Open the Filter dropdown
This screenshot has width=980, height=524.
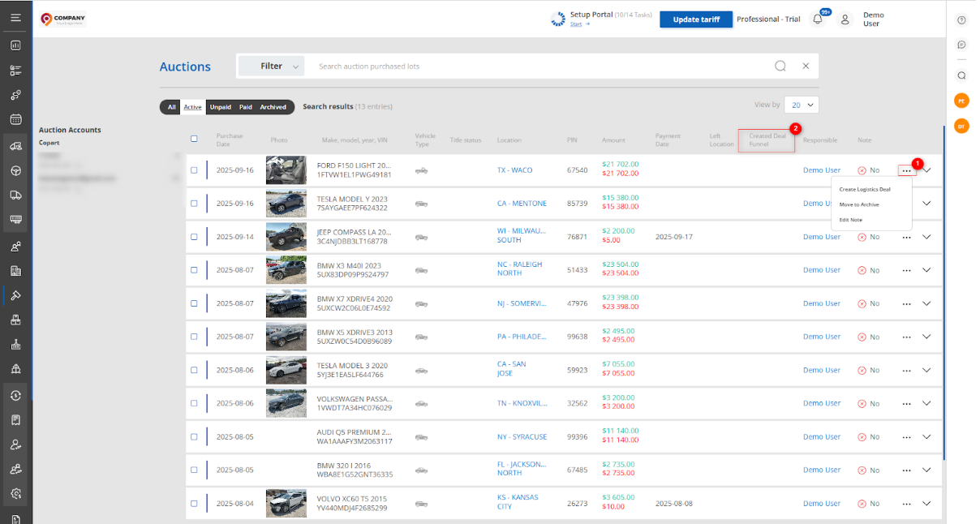[272, 67]
